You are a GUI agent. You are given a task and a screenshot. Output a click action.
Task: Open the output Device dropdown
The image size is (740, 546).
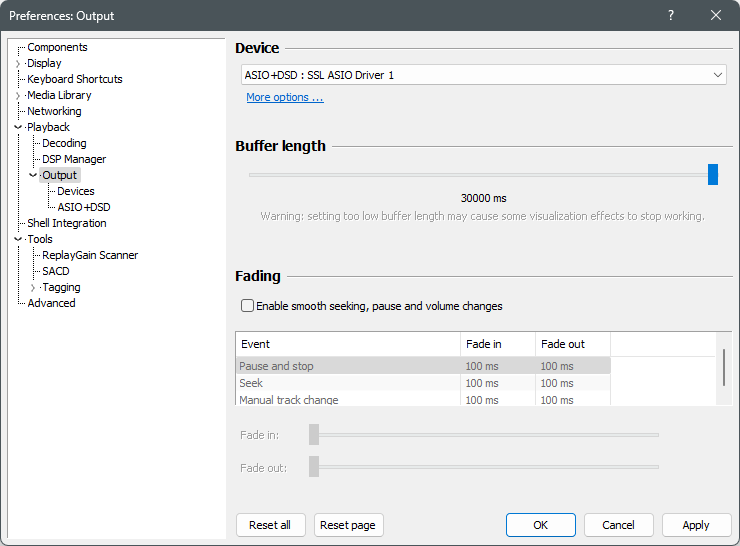(x=483, y=76)
